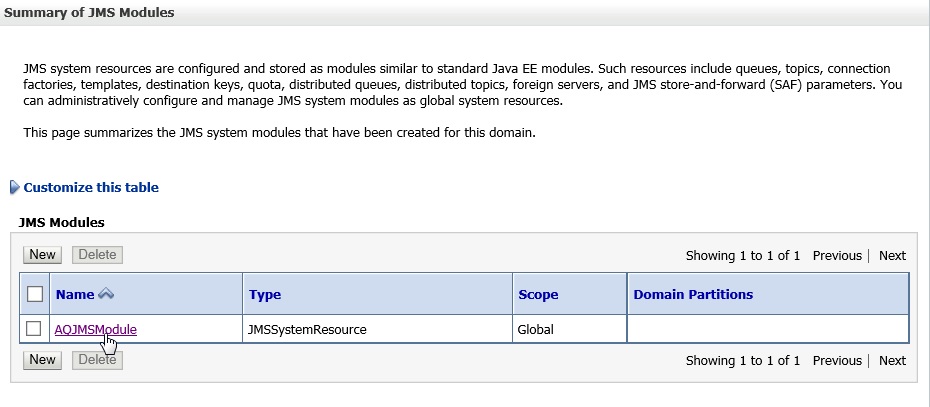Sort by the Type column header
This screenshot has height=407, width=930.
point(265,295)
